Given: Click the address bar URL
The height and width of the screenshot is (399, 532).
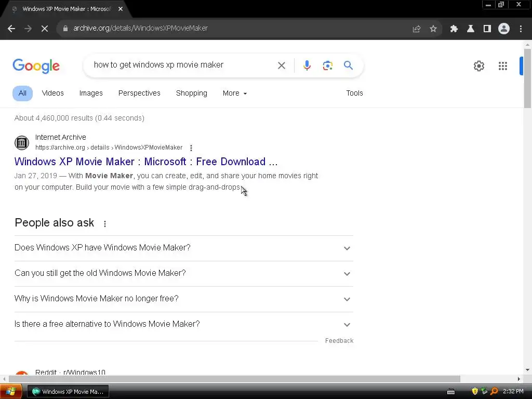Looking at the screenshot, I should [x=140, y=29].
